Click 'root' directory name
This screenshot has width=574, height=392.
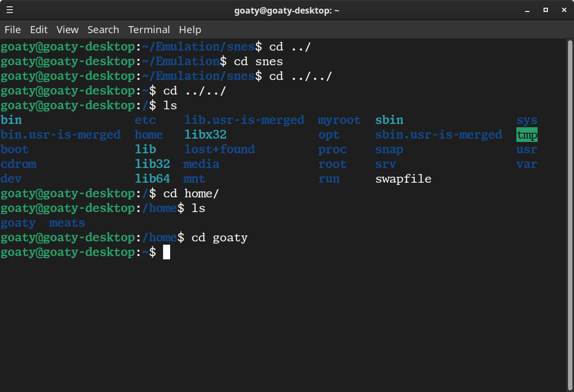[333, 164]
